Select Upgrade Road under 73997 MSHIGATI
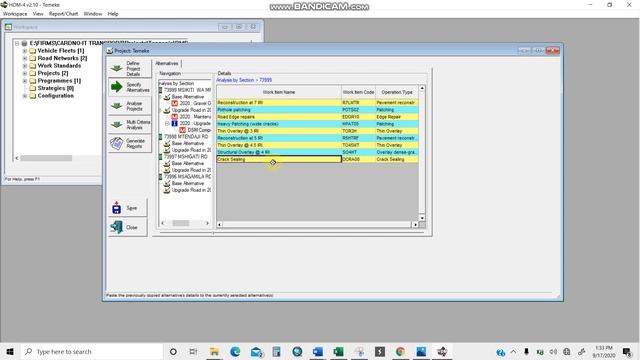640x360 pixels. coord(191,170)
